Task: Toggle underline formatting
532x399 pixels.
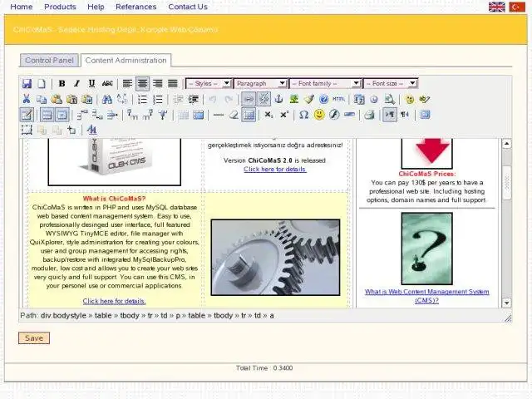Action: click(x=91, y=83)
